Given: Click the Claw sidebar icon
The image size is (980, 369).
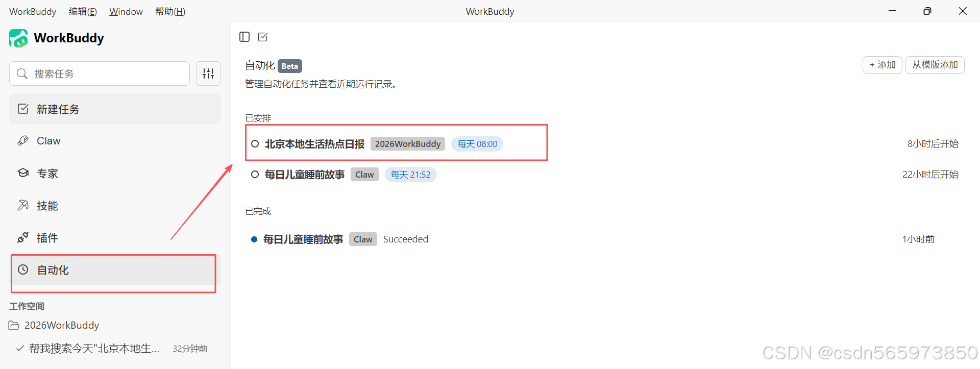Looking at the screenshot, I should pyautogui.click(x=23, y=141).
